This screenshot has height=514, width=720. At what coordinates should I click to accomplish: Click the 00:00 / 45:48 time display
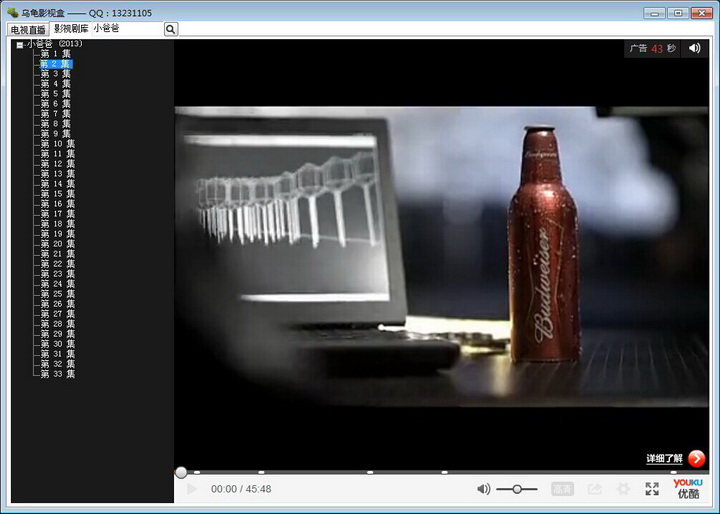point(241,489)
